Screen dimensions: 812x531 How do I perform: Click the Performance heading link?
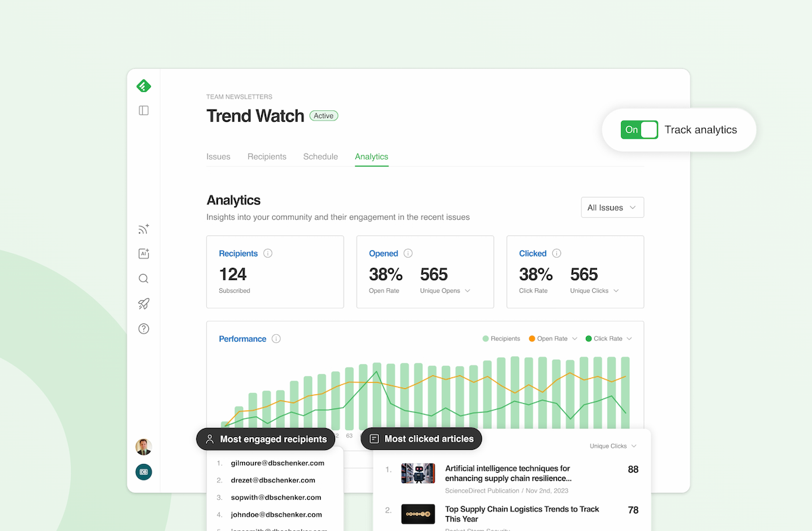(242, 339)
